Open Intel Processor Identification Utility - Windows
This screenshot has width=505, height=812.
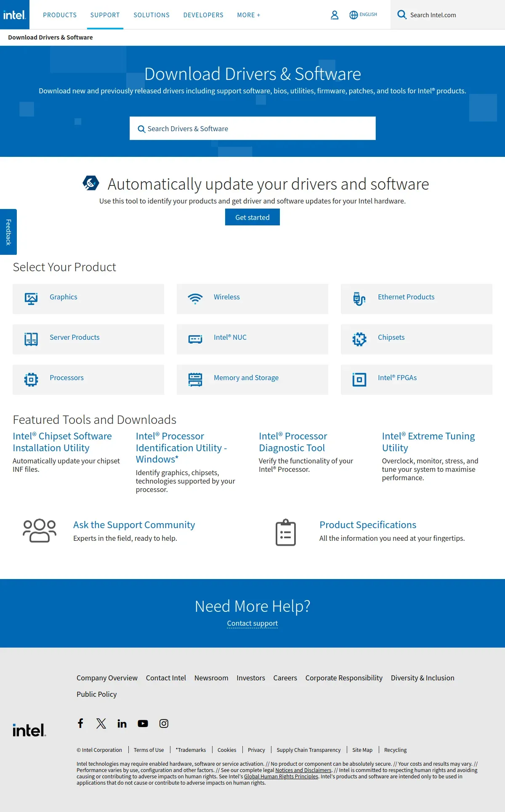181,447
